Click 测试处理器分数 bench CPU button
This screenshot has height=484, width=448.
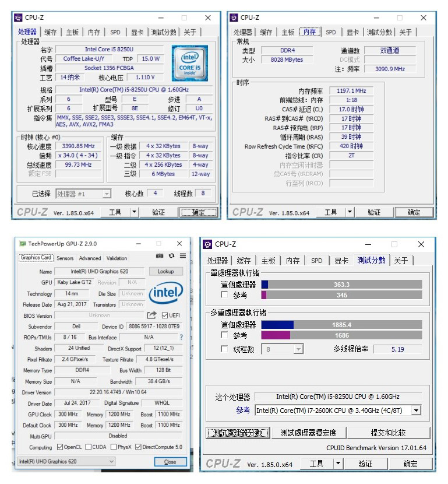tap(238, 433)
